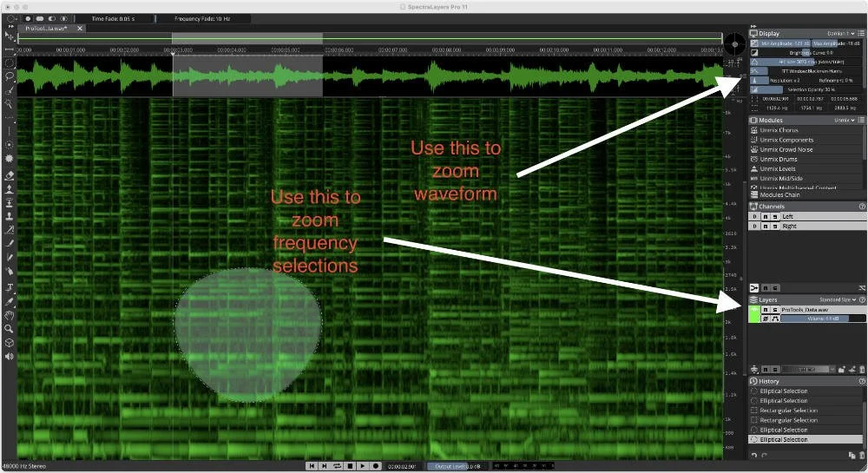
Task: Collapse right panels with double-arrow expander
Action: point(753,26)
